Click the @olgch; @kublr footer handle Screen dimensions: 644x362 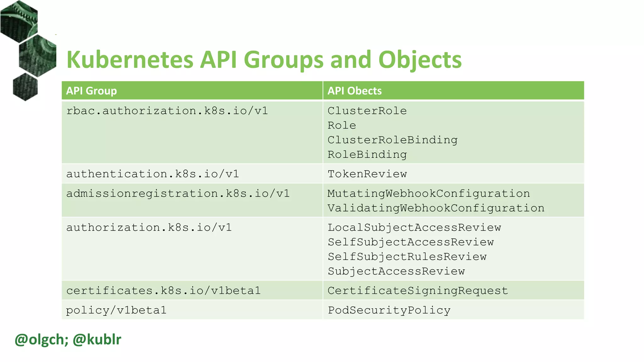68,340
